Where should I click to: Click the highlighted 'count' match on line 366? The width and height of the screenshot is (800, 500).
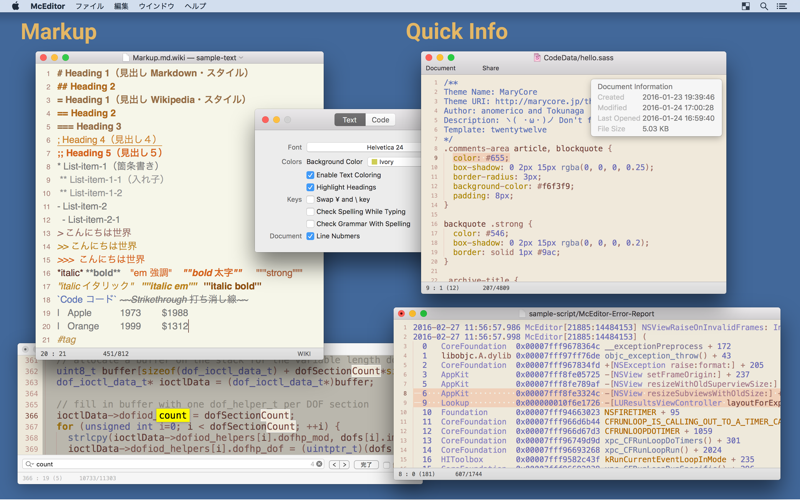click(172, 415)
